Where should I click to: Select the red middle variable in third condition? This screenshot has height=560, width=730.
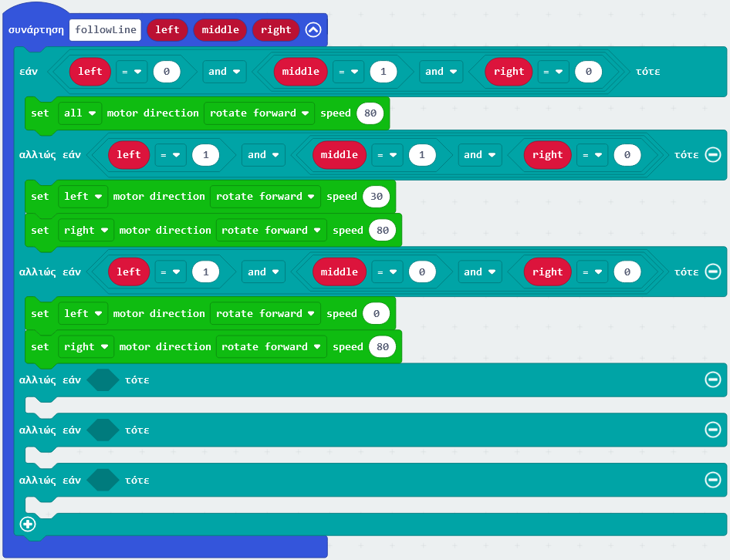(340, 272)
